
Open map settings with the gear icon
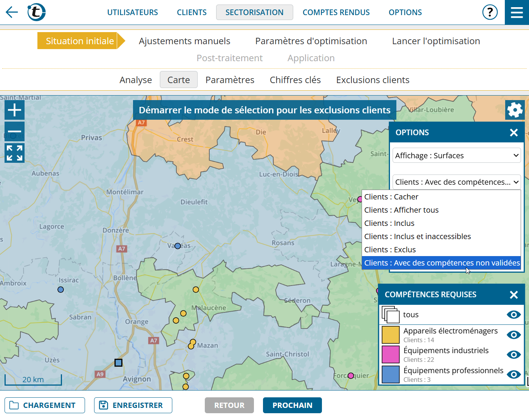pos(515,110)
